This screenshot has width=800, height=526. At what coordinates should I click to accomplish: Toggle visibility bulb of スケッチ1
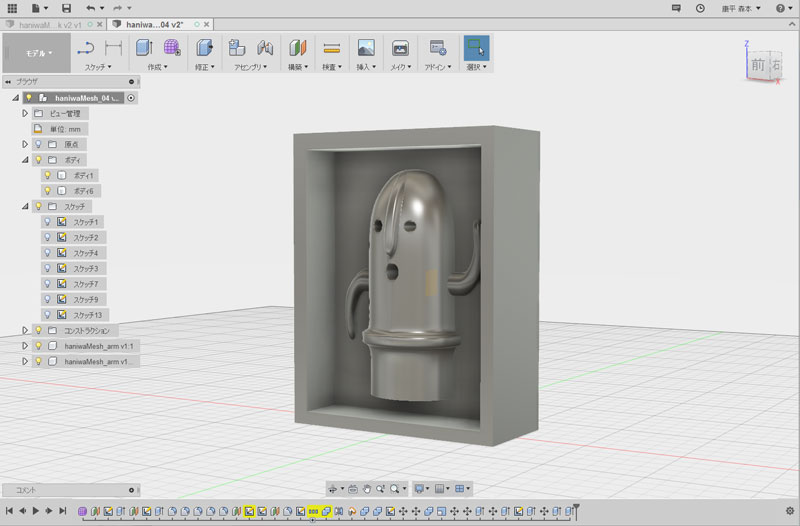click(47, 222)
